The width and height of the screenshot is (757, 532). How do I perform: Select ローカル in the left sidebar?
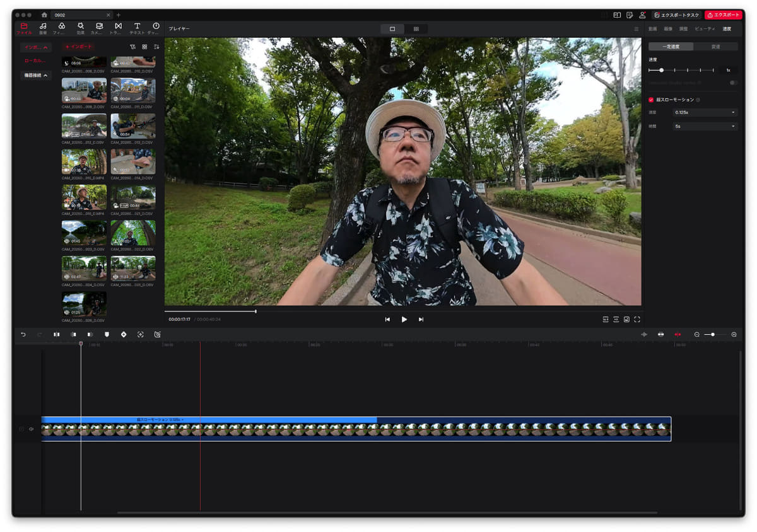click(35, 61)
